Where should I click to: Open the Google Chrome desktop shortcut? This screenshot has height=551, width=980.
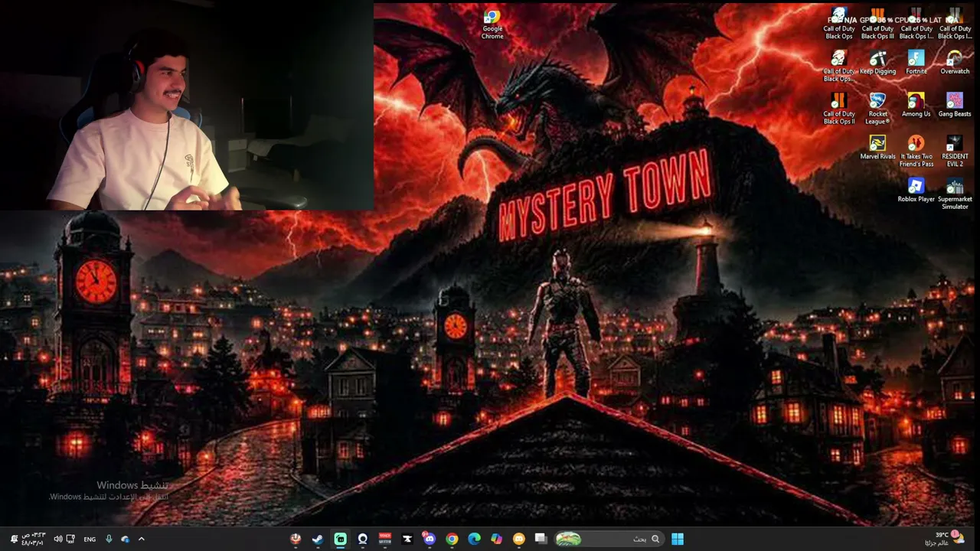(x=492, y=24)
